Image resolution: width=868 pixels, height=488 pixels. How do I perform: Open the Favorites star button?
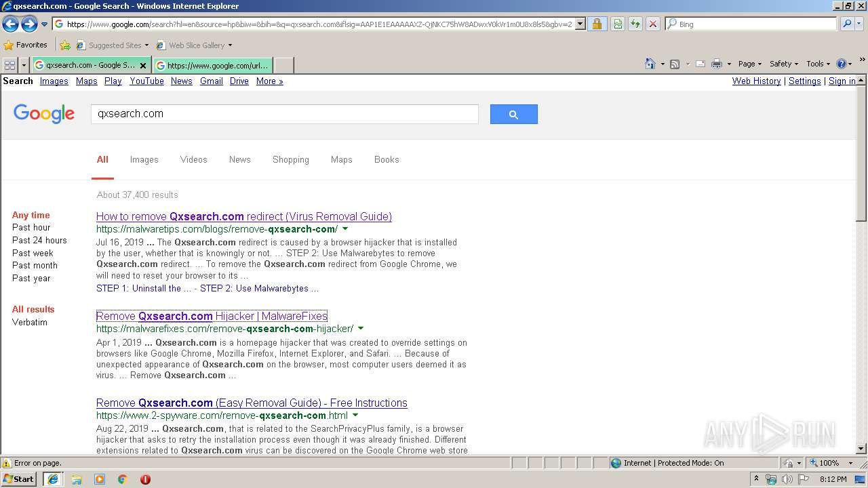[26, 45]
